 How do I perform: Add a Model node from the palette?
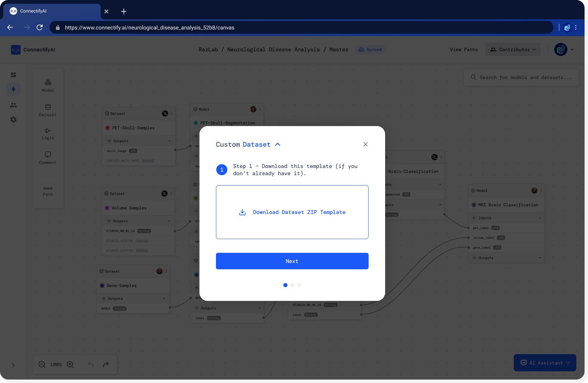48,86
